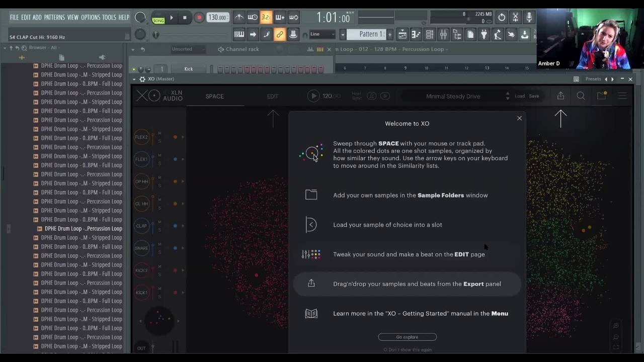Open the OPTIONS menu
This screenshot has height=362, width=644.
pos(91,17)
